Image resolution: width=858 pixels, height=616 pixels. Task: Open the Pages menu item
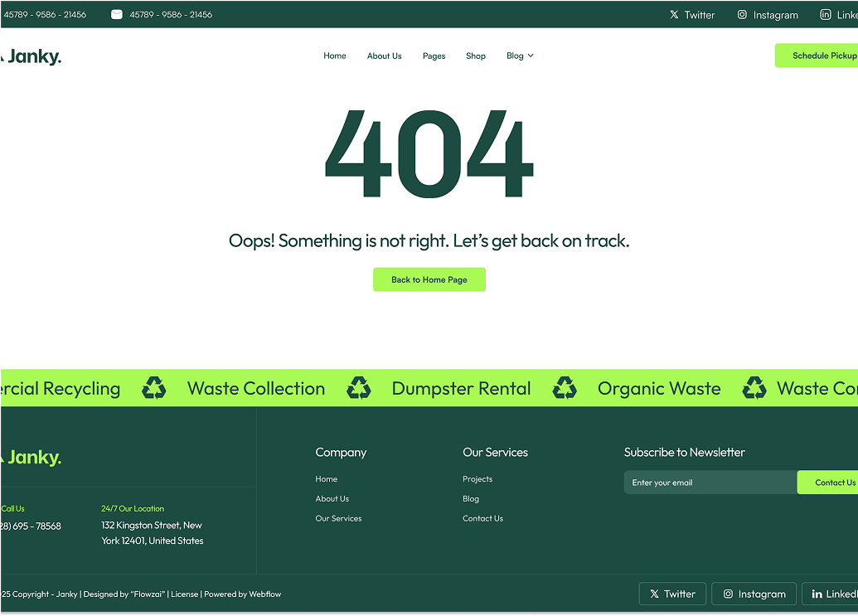tap(434, 56)
